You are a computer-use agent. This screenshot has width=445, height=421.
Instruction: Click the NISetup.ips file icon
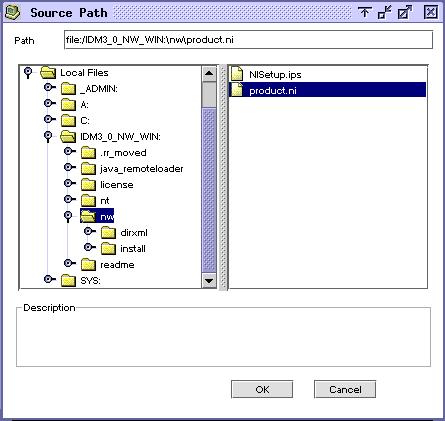click(237, 74)
